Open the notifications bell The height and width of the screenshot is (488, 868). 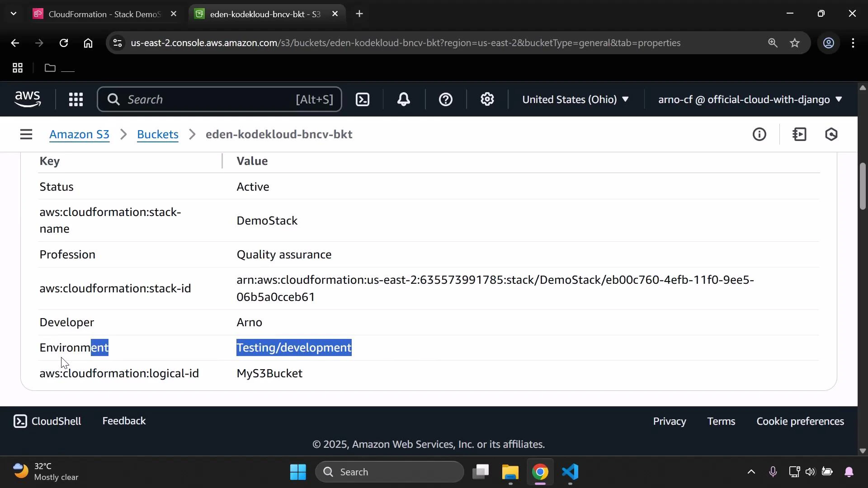click(404, 99)
